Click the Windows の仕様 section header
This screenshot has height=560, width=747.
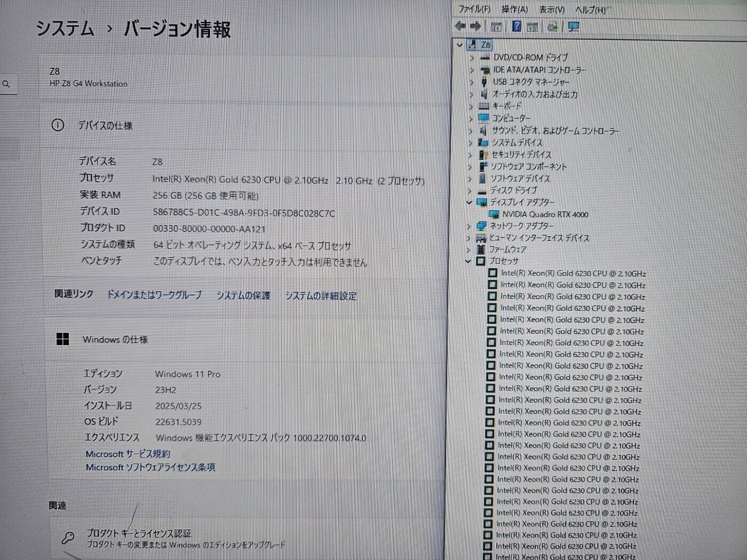(x=115, y=340)
